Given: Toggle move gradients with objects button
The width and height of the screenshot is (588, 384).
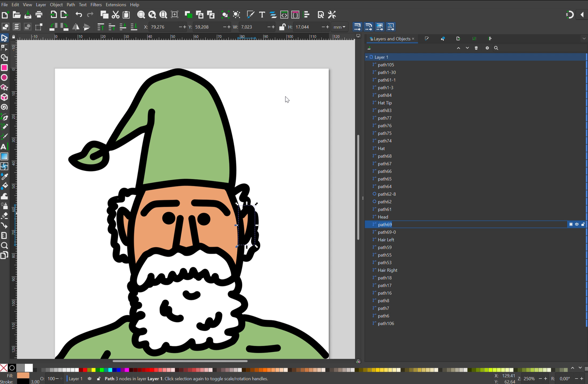Looking at the screenshot, I should pos(380,27).
